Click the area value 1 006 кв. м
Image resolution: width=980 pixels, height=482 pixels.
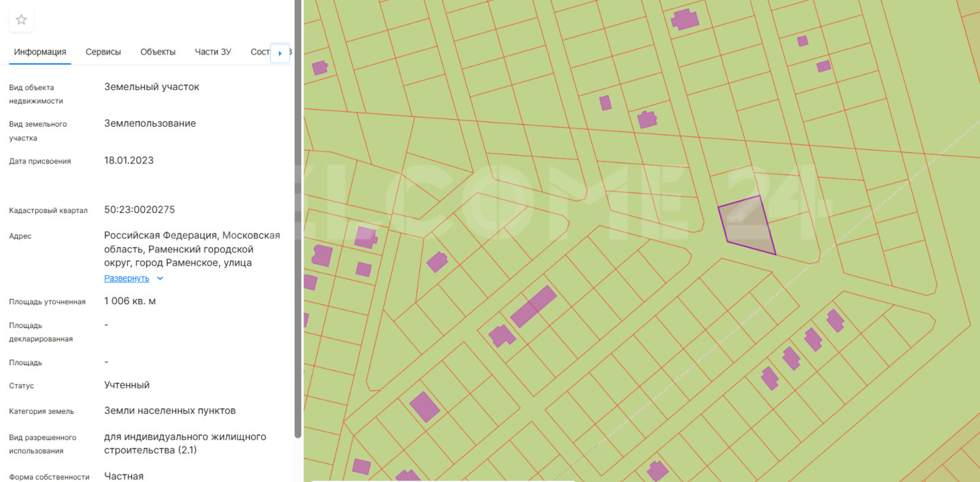pyautogui.click(x=130, y=301)
